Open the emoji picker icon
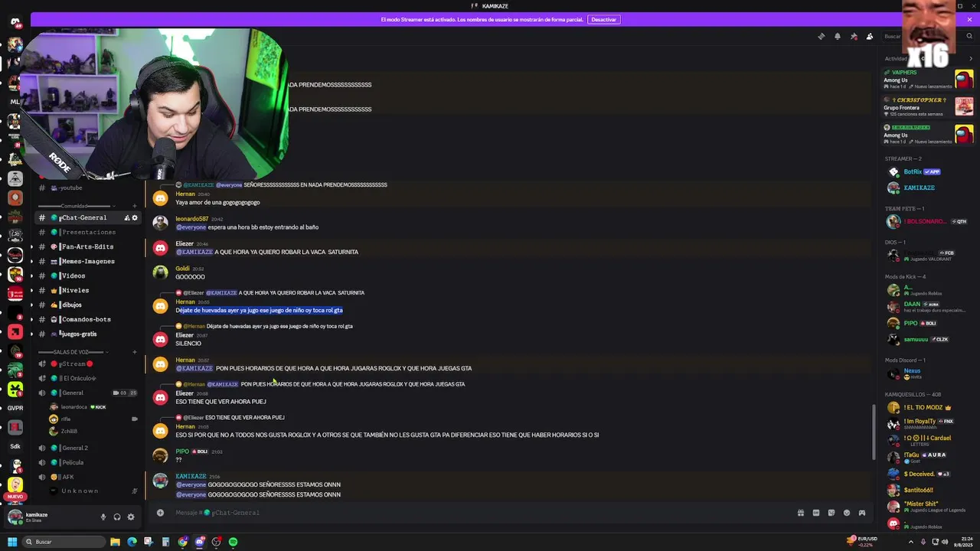Image resolution: width=980 pixels, height=551 pixels. tap(847, 513)
